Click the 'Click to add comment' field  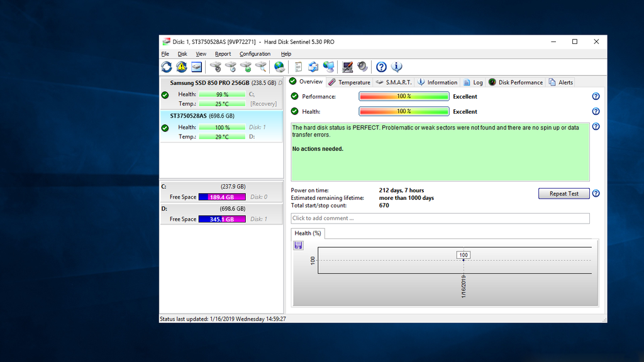[440, 218]
